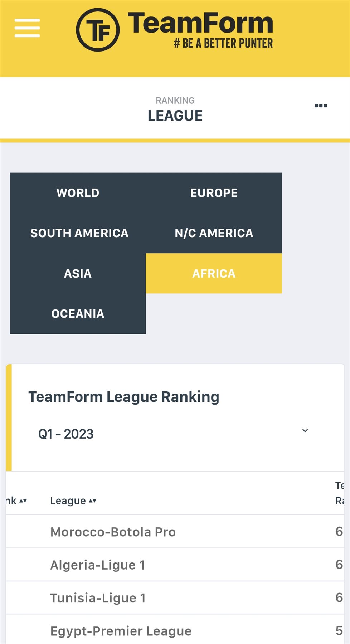Select the highlighted AFRICA region tab
The width and height of the screenshot is (350, 644).
pos(214,273)
